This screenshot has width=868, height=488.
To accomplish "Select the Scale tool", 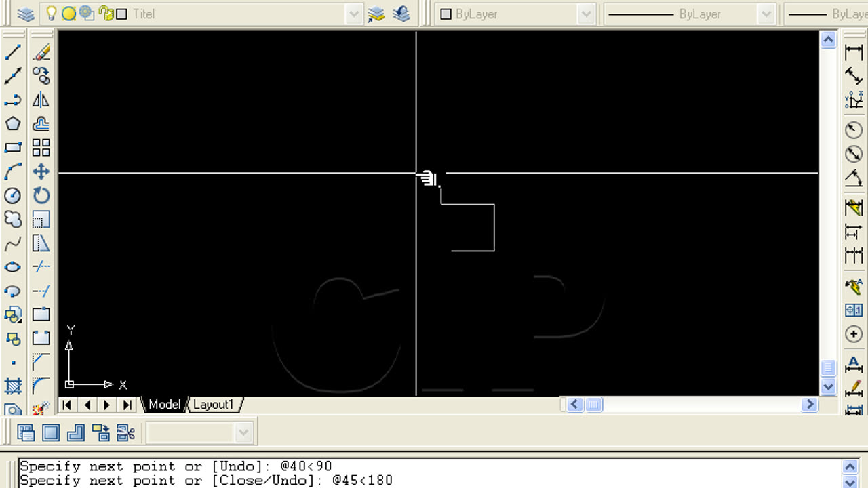I will pos(41,219).
